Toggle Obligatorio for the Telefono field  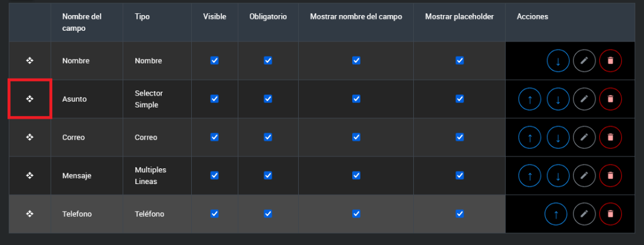[268, 214]
